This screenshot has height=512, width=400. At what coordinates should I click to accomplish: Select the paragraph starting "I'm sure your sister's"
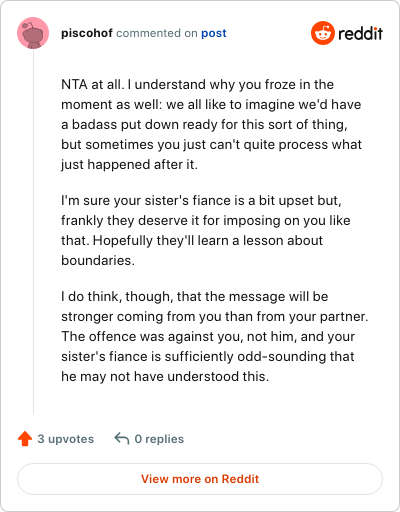pyautogui.click(x=206, y=230)
